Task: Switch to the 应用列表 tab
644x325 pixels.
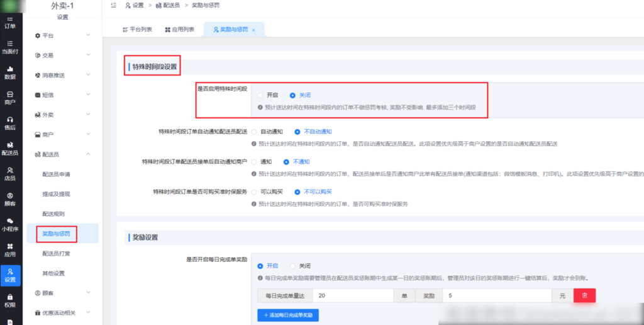Action: (180, 30)
